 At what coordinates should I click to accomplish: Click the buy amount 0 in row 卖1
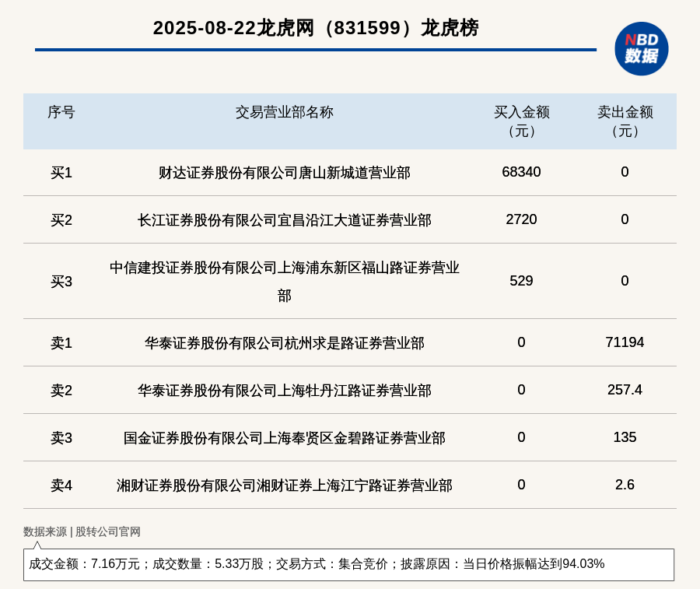point(521,342)
